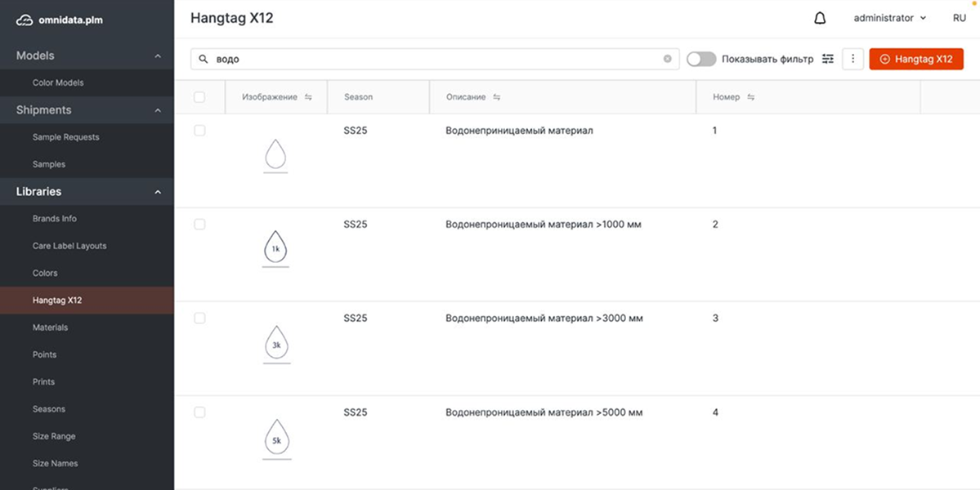This screenshot has width=980, height=490.
Task: Open the administrator user dropdown
Action: (889, 18)
